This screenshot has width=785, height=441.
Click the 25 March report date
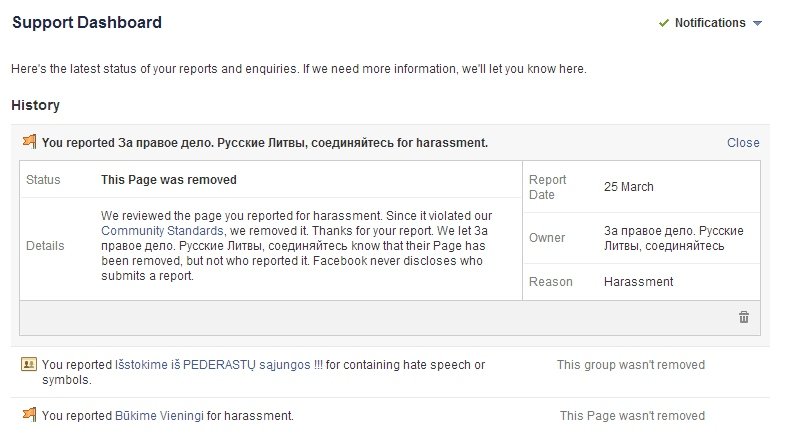click(x=629, y=187)
